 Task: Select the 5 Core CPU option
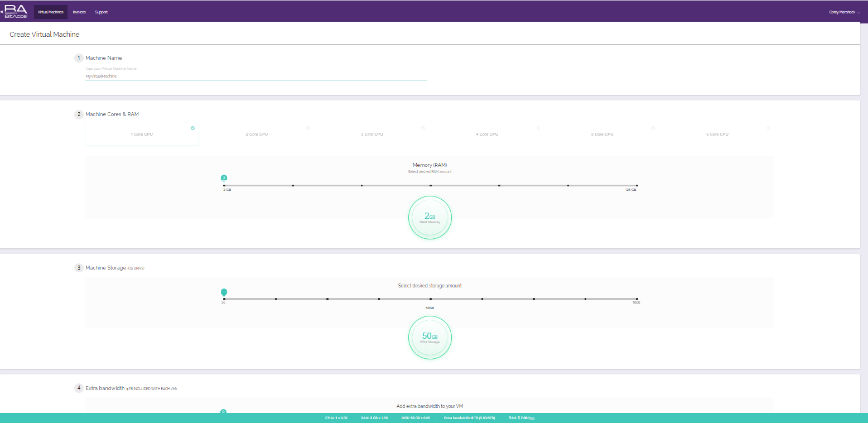602,134
